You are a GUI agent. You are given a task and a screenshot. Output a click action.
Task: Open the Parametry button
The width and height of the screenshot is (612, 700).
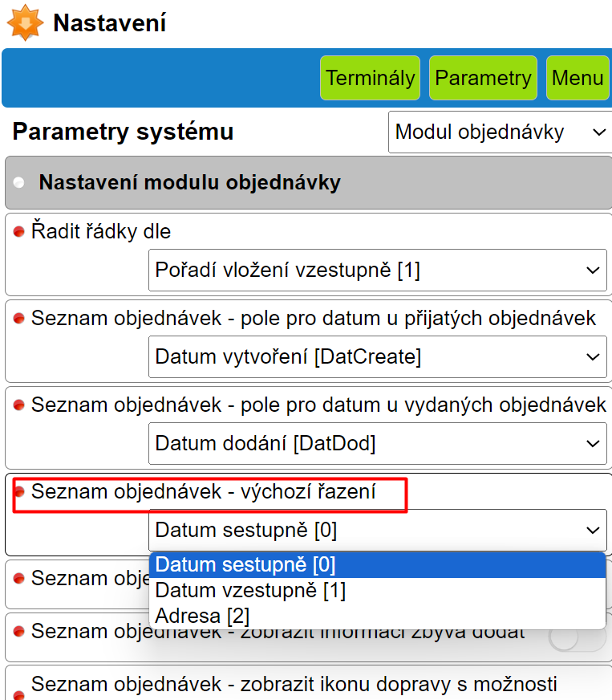point(483,78)
